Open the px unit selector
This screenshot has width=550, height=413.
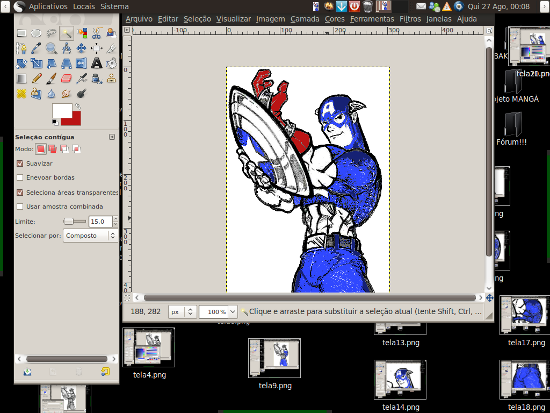(181, 312)
